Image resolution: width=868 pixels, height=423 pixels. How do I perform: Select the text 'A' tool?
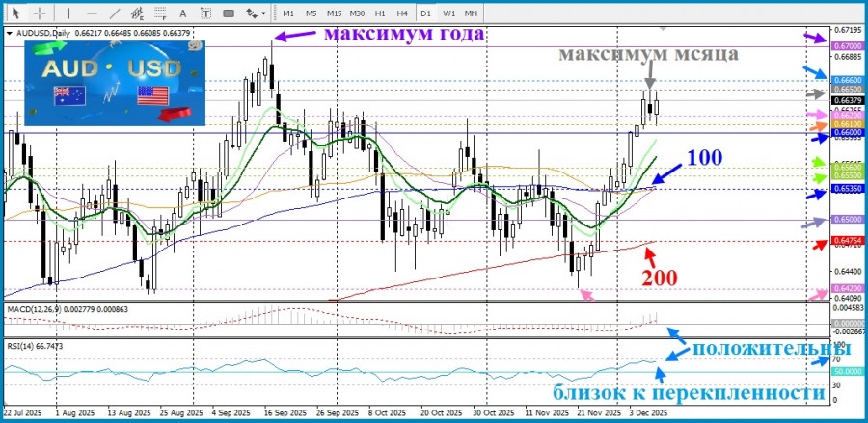point(183,13)
